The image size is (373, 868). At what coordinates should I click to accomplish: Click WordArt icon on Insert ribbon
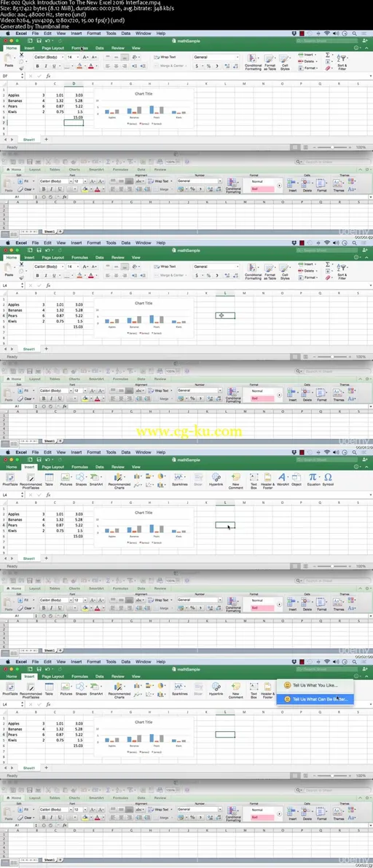[x=282, y=479]
